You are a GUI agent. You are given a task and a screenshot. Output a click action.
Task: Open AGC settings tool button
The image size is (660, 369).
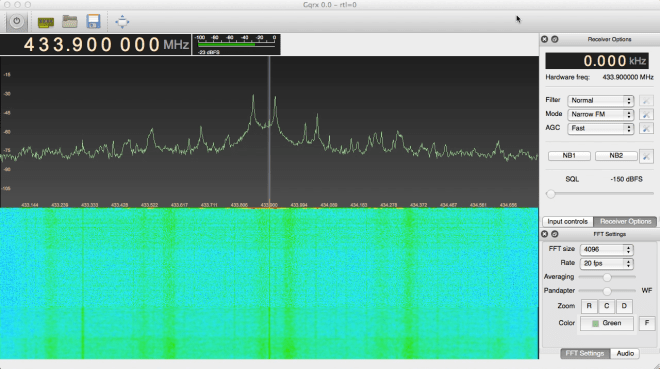coord(646,128)
